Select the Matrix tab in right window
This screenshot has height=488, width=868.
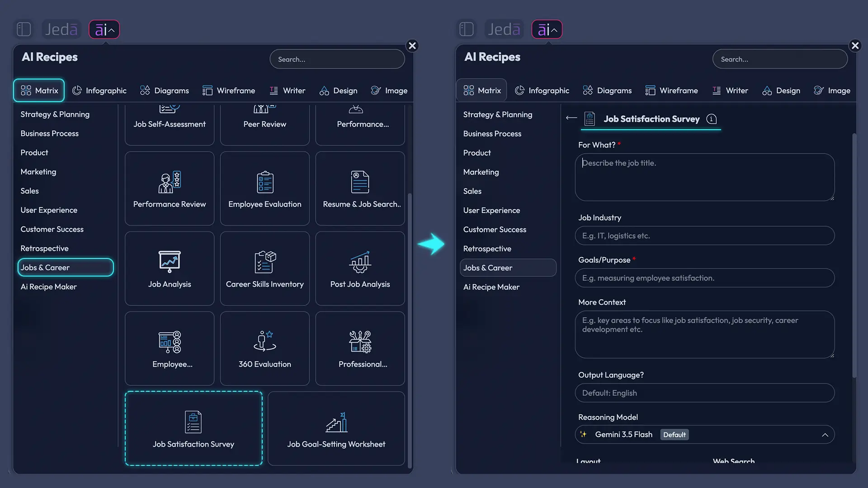point(482,90)
